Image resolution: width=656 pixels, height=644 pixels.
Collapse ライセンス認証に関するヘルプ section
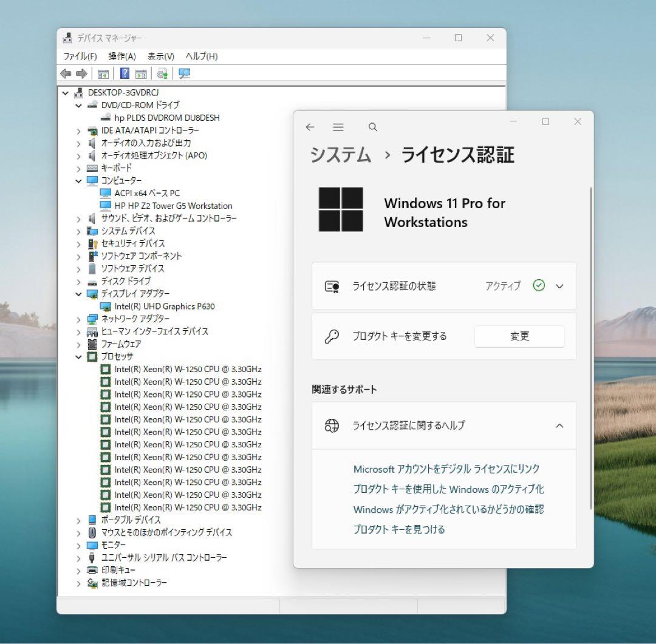(559, 425)
